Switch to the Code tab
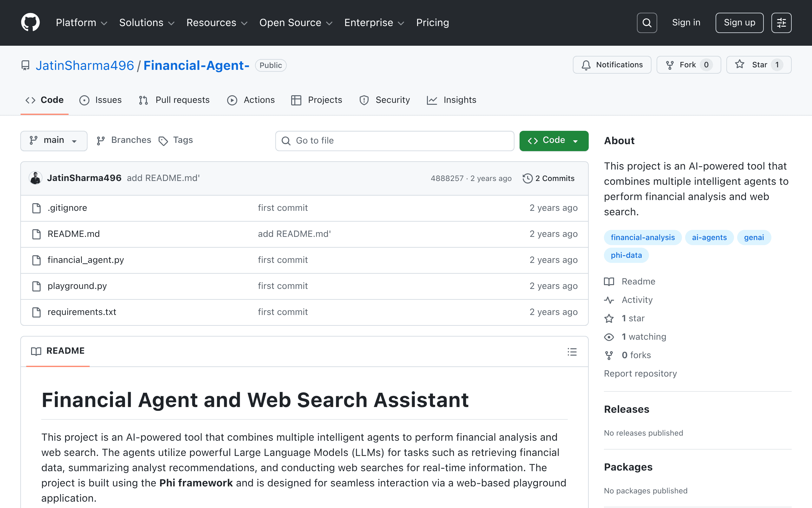812x508 pixels. [45, 100]
